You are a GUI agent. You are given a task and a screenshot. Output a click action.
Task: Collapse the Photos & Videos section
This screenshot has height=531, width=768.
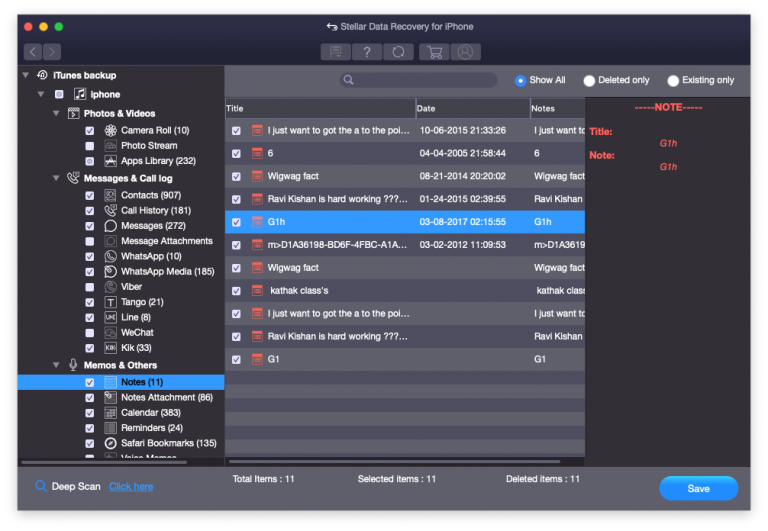coord(56,114)
